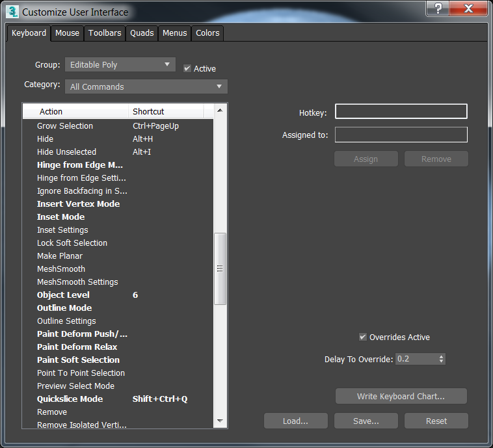Open the Colors tab
This screenshot has height=448, width=493.
[207, 33]
